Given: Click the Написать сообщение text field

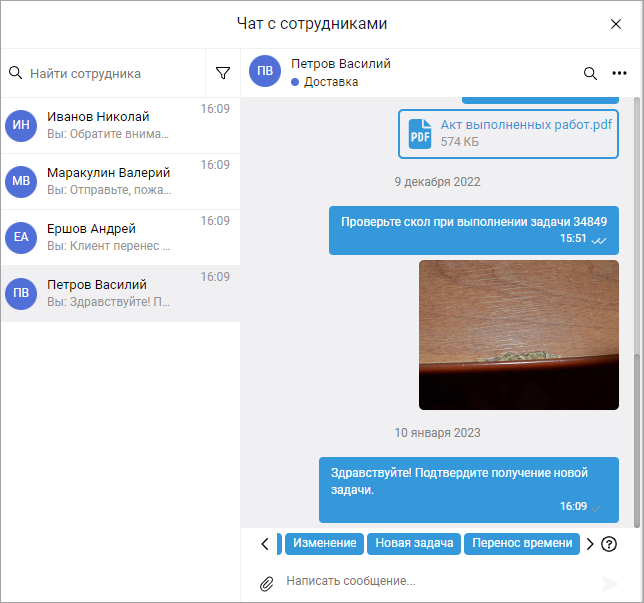Looking at the screenshot, I should [x=430, y=581].
